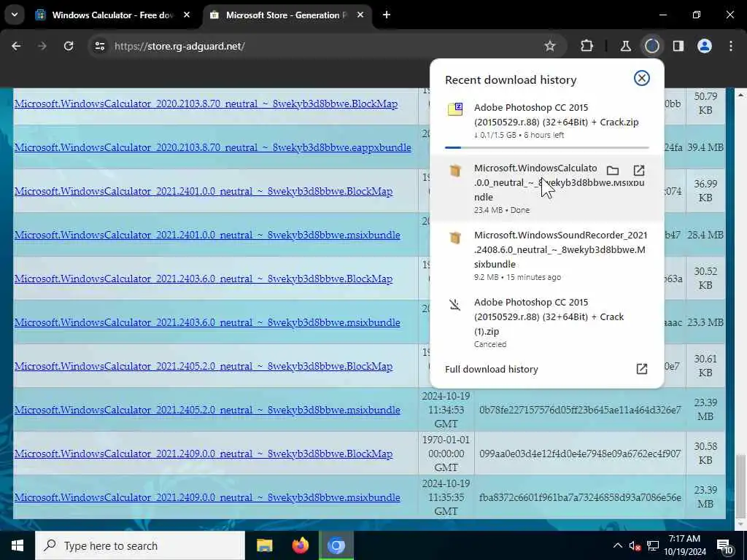This screenshot has height=560, width=747.
Task: Download WindowsCalculator 2021.2401.0.0 BlockMap link
Action: coord(204,192)
